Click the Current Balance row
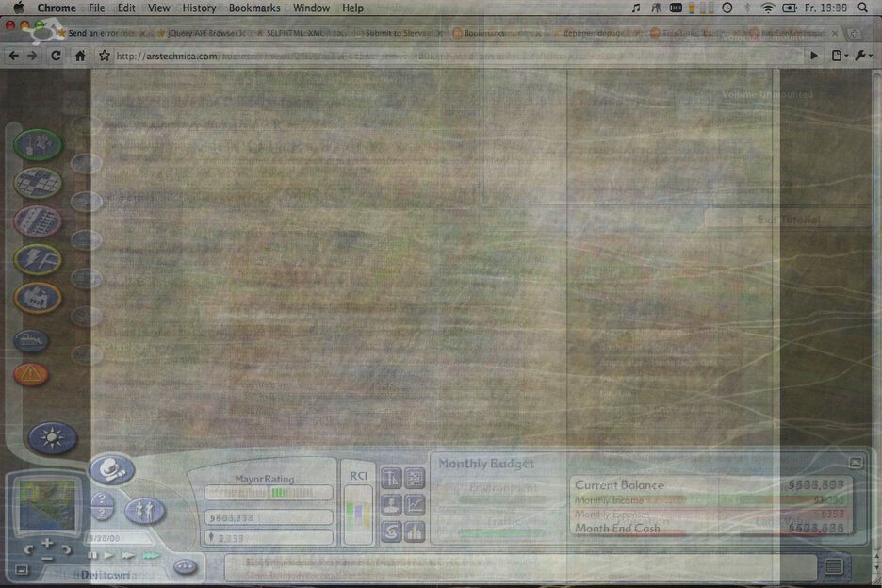Screen dimensions: 882x588 pos(711,485)
